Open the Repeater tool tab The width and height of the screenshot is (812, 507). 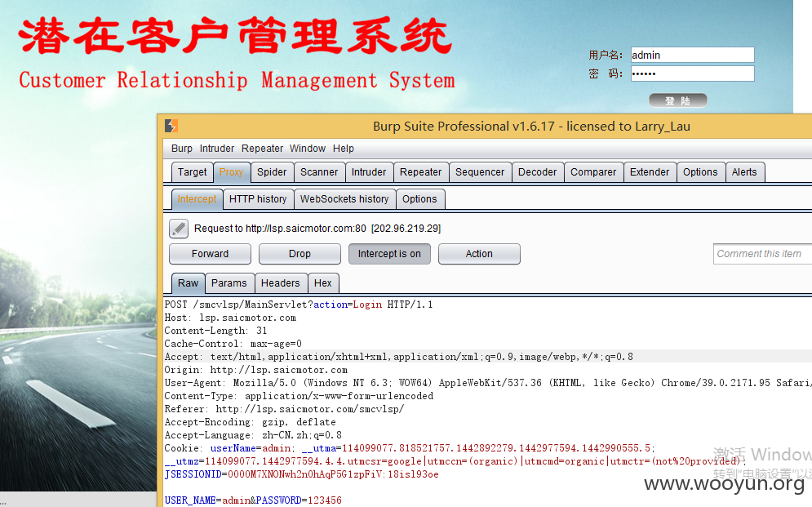click(420, 172)
